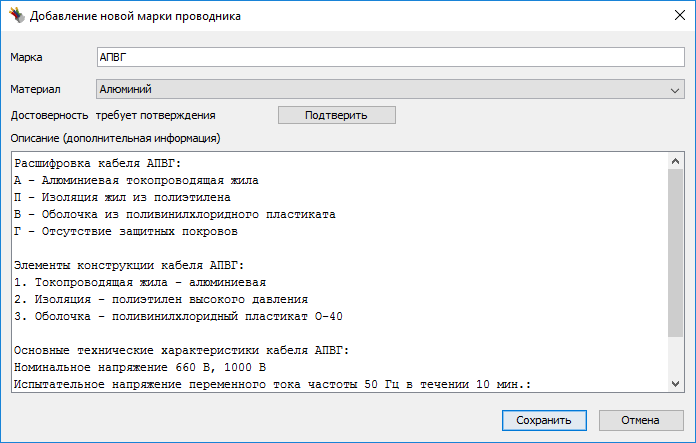696x443 pixels.
Task: Close the conductor brand dialog
Action: (679, 15)
